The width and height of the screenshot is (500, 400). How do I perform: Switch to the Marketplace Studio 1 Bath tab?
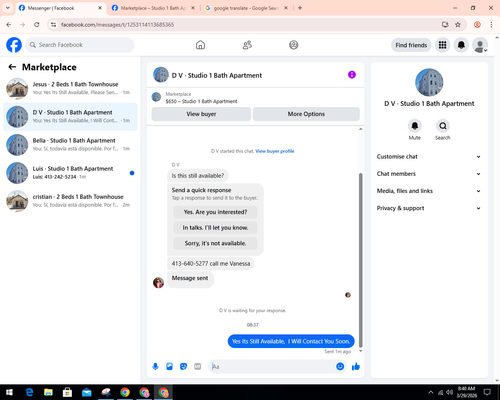154,8
